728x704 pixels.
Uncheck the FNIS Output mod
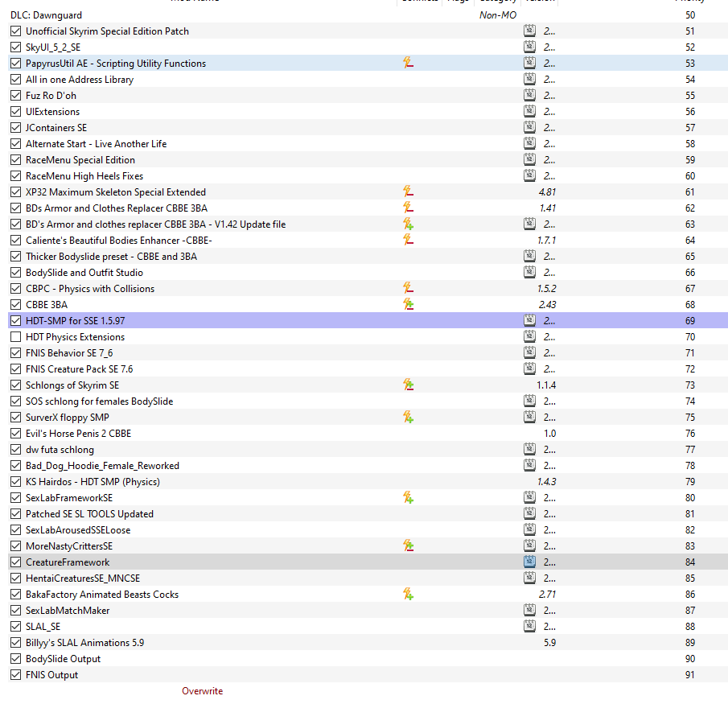(x=16, y=675)
